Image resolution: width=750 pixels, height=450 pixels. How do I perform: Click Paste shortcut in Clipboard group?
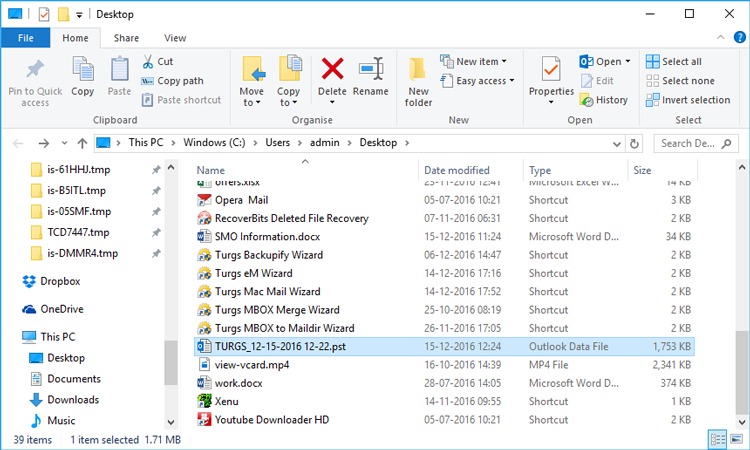[182, 100]
